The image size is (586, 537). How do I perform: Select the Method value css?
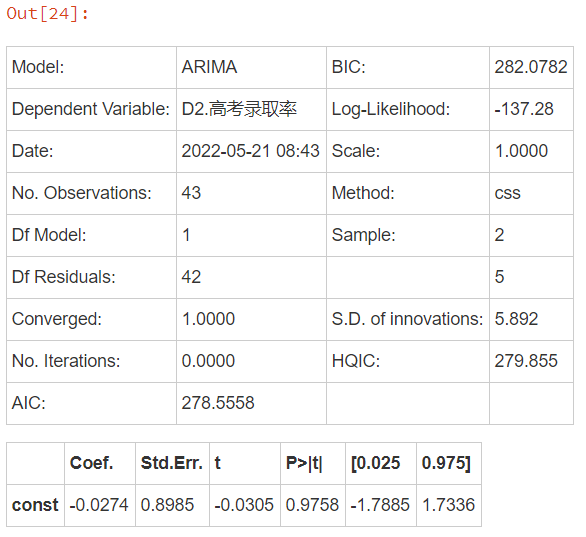(x=531, y=193)
